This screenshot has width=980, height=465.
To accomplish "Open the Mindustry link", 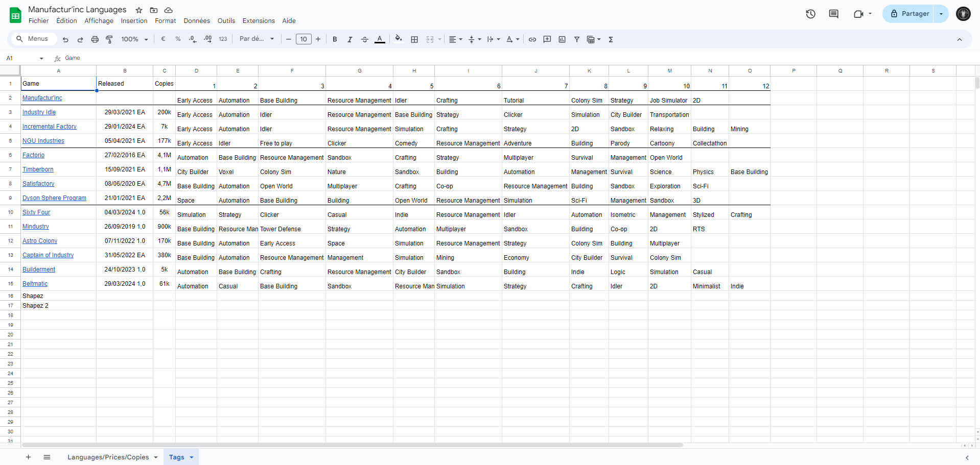I will (x=36, y=227).
